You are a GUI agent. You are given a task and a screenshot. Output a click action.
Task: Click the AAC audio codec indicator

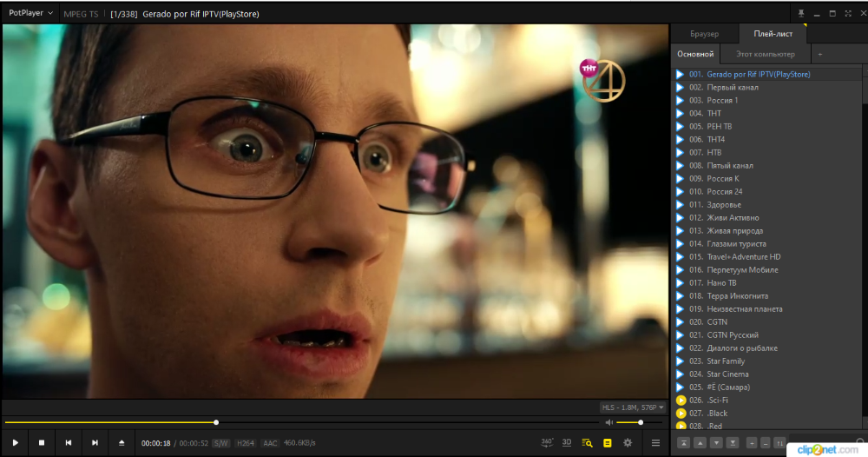point(270,442)
